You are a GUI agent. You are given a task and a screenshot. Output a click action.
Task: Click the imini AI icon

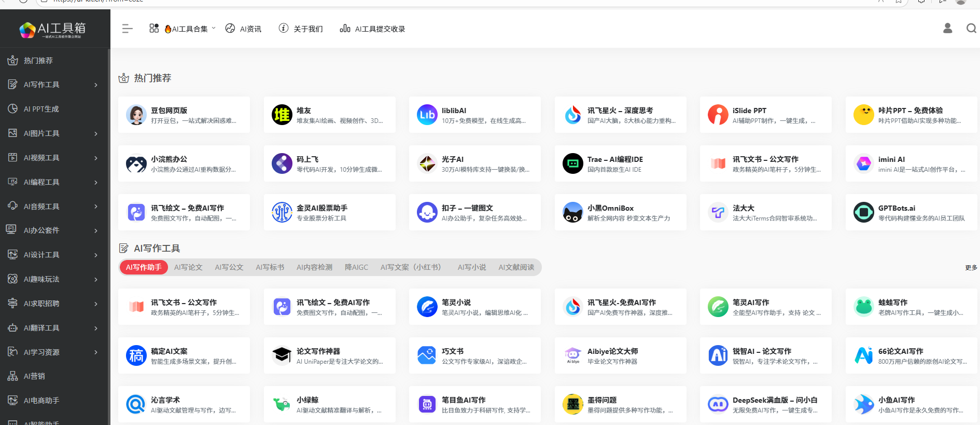point(864,163)
